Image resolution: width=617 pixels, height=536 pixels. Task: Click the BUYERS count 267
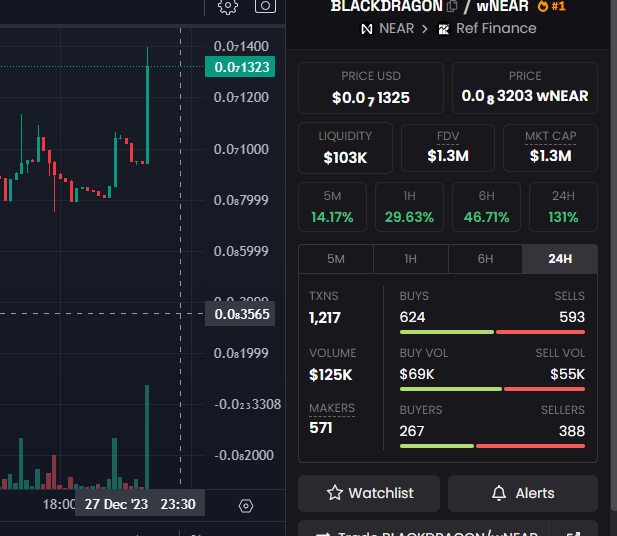[412, 431]
